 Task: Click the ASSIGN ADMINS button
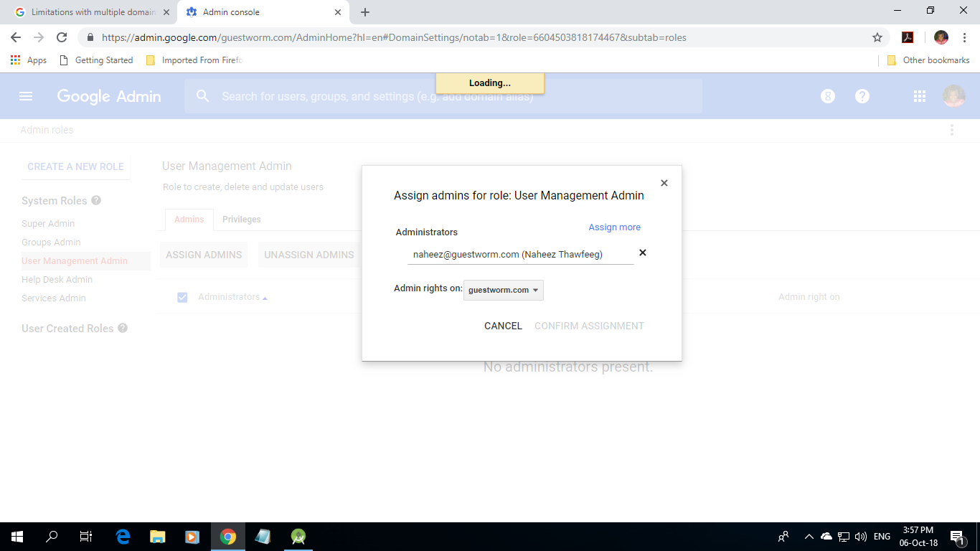point(204,255)
